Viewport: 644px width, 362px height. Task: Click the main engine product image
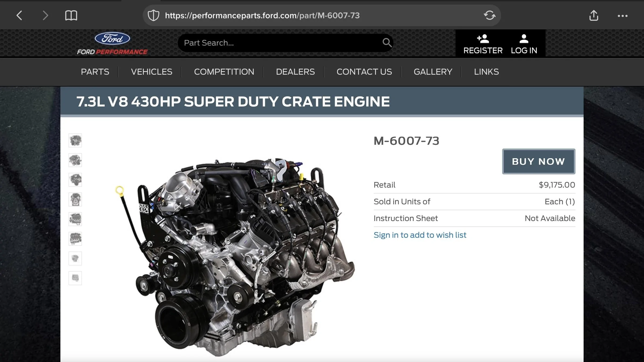tap(235, 257)
